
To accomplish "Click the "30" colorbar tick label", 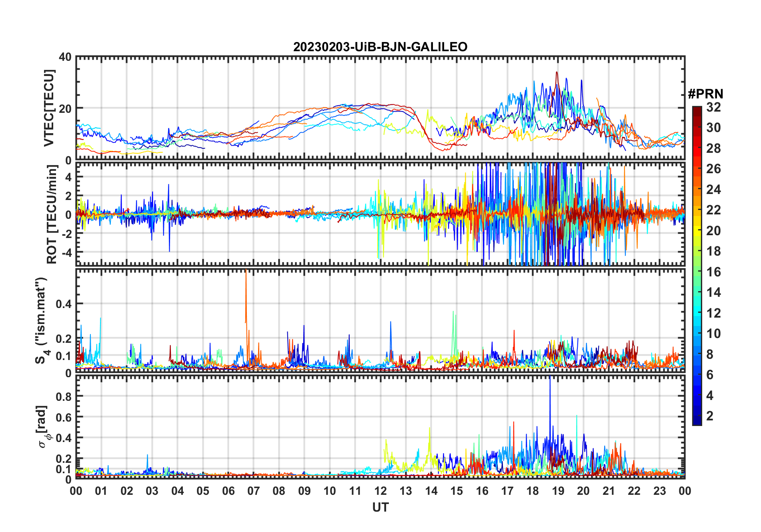I will tap(713, 128).
